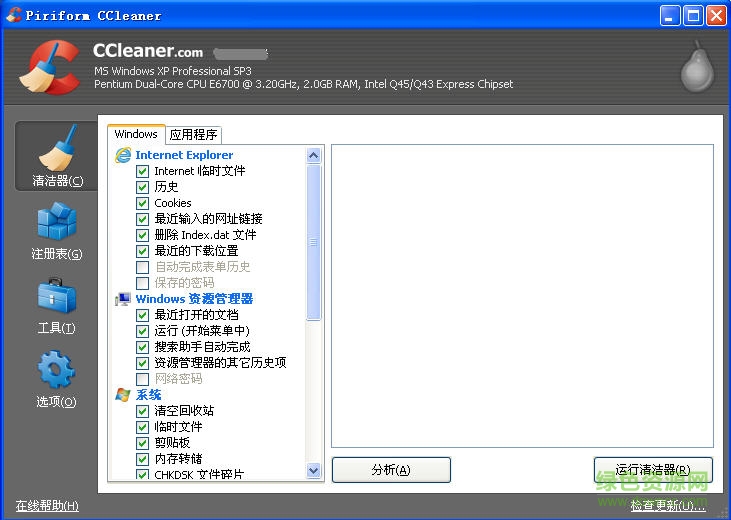The height and width of the screenshot is (520, 731).
Task: Uncheck the 历史 checkbox
Action: click(143, 187)
